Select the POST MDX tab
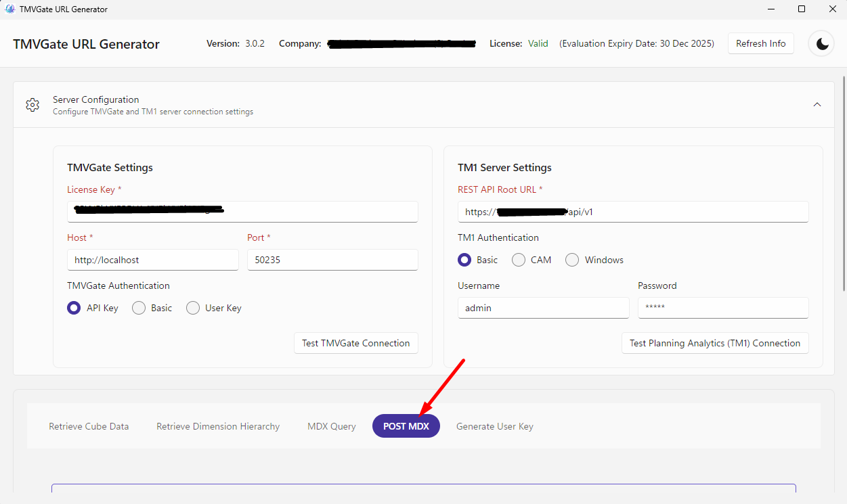 point(406,426)
